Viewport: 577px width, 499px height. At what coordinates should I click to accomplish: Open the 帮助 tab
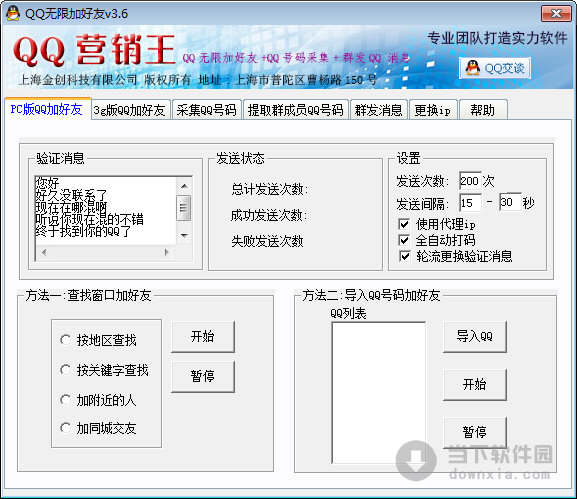pyautogui.click(x=483, y=110)
